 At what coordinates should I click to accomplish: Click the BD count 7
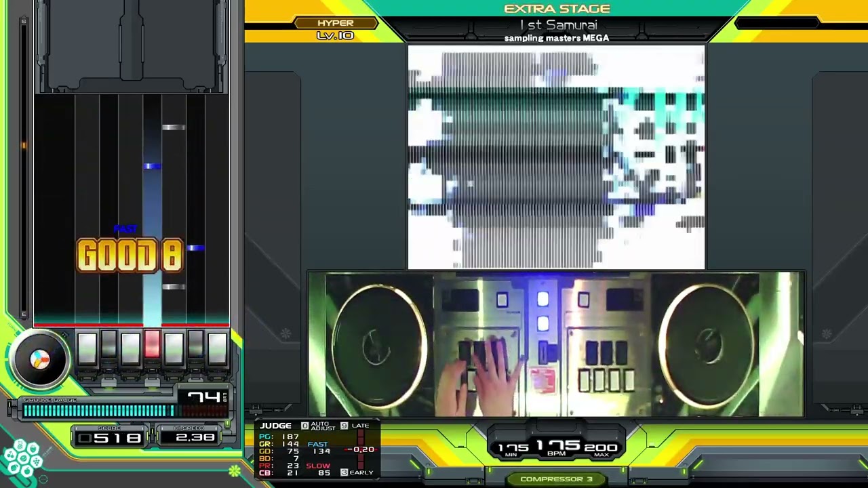296,459
